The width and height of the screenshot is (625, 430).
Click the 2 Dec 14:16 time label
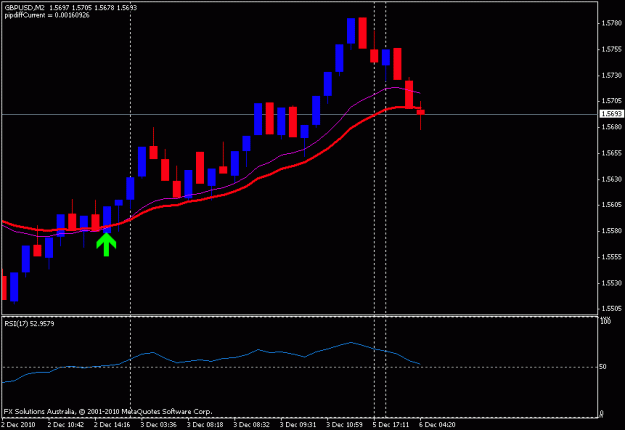[112, 425]
